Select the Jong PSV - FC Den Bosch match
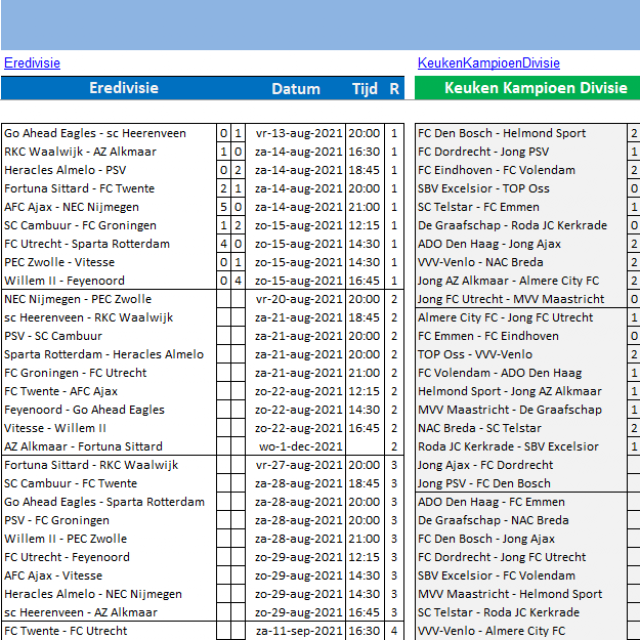 (484, 484)
